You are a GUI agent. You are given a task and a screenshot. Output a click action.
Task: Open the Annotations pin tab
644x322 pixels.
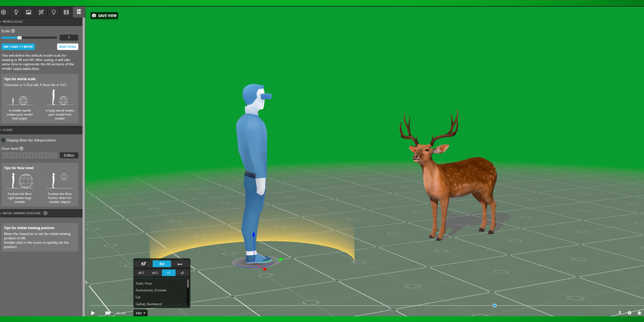click(x=54, y=12)
